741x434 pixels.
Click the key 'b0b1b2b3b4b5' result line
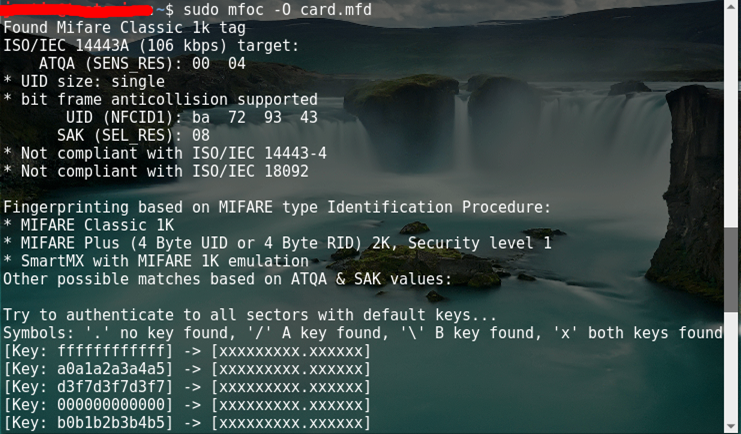pos(187,423)
